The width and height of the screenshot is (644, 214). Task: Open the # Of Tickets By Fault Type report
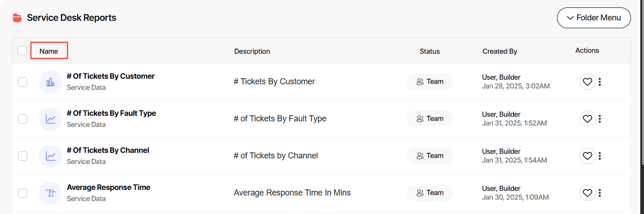coord(111,113)
